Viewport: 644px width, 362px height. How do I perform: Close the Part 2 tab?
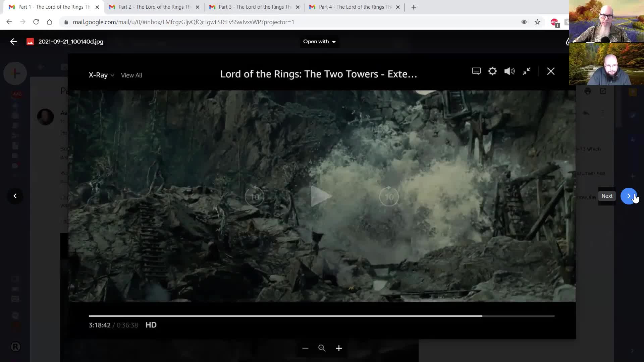pos(197,7)
